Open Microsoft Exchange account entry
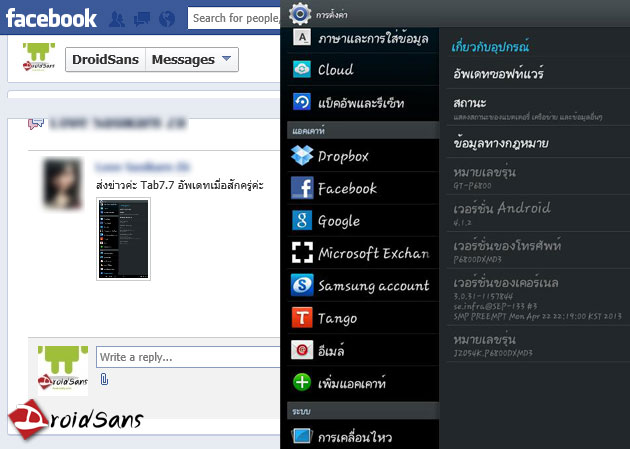 pyautogui.click(x=363, y=253)
